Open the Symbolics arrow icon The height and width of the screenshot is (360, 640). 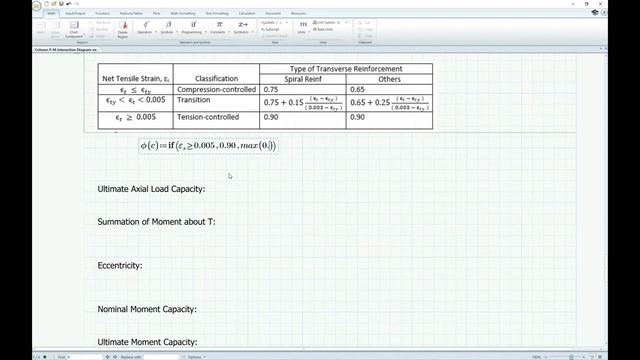243,25
